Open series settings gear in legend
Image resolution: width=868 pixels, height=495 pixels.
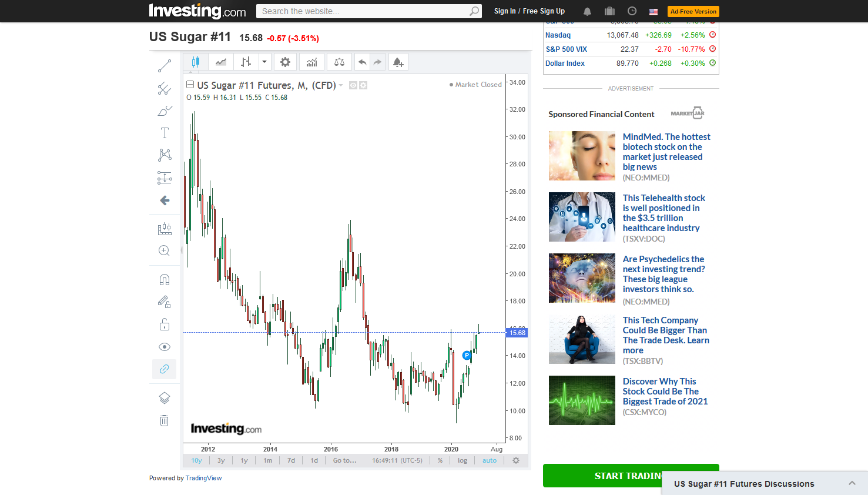(x=363, y=85)
